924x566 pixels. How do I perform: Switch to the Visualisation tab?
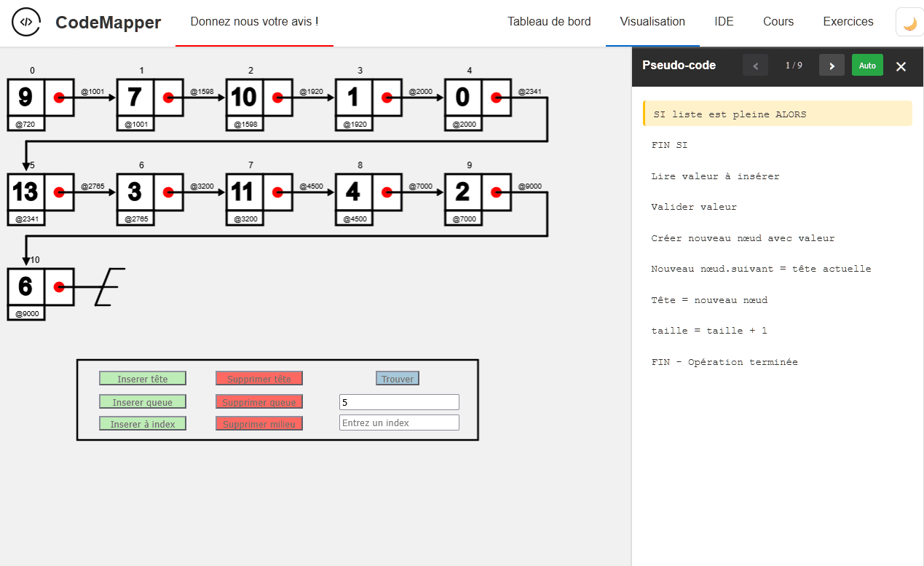click(x=652, y=22)
